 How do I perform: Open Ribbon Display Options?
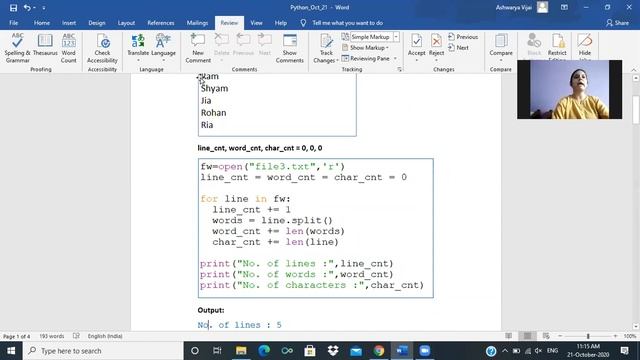point(564,7)
